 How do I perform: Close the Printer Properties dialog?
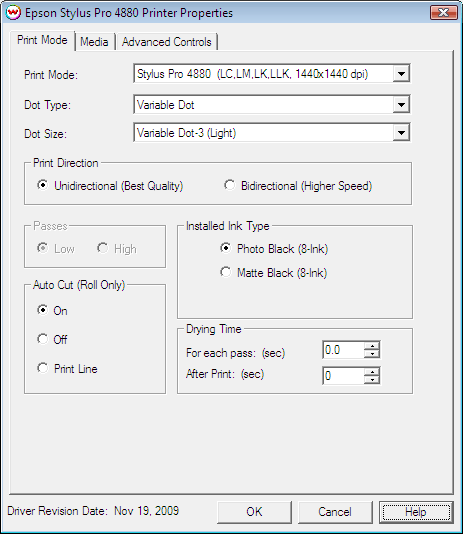444,13
